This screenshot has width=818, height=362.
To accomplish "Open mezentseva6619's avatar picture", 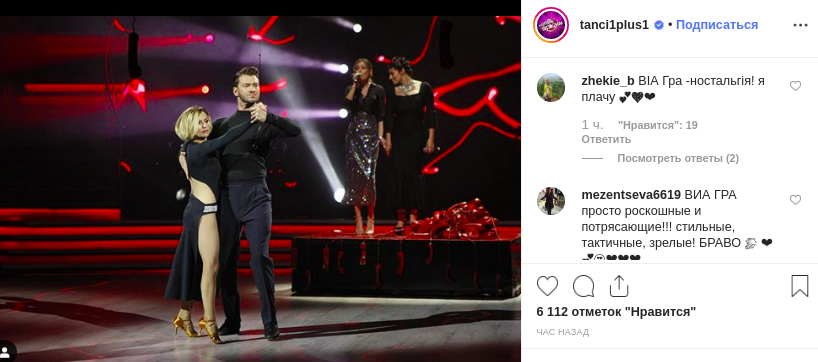I will (x=551, y=201).
